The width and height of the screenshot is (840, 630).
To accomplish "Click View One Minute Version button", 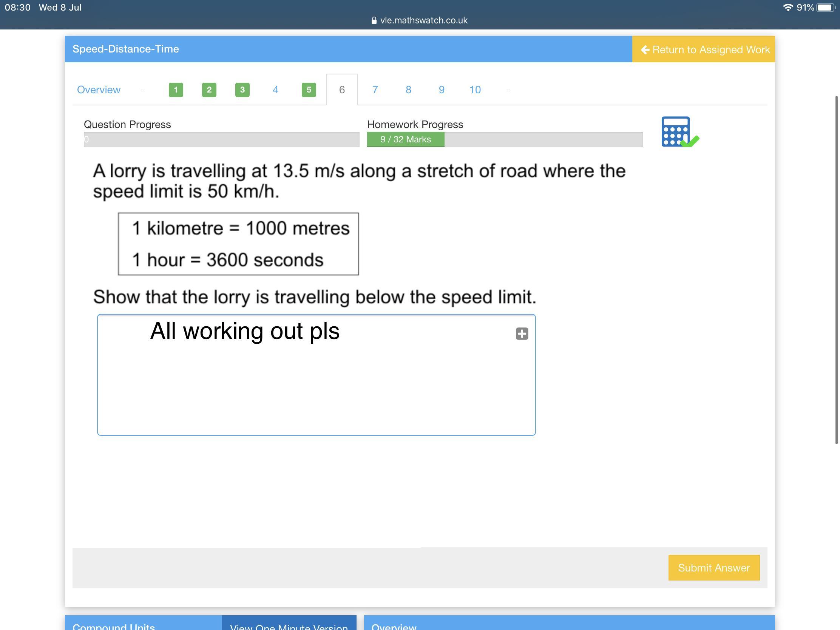I will (289, 625).
